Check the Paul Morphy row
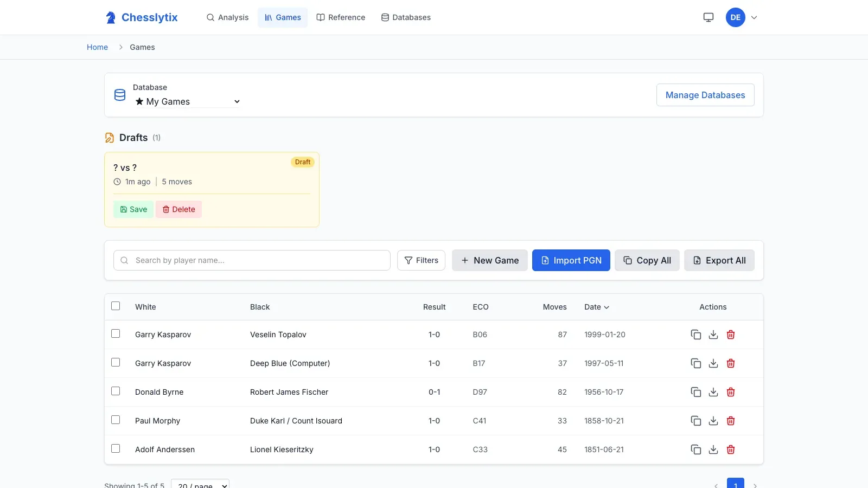This screenshot has width=868, height=488. point(116,420)
